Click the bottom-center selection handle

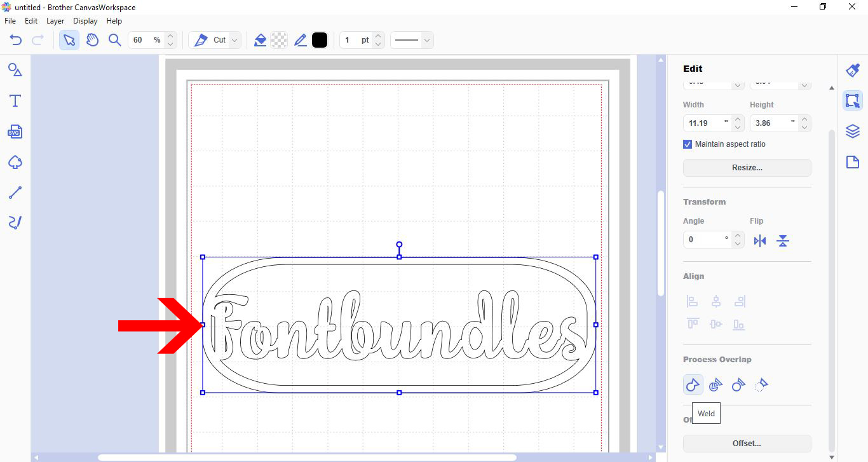pyautogui.click(x=399, y=393)
